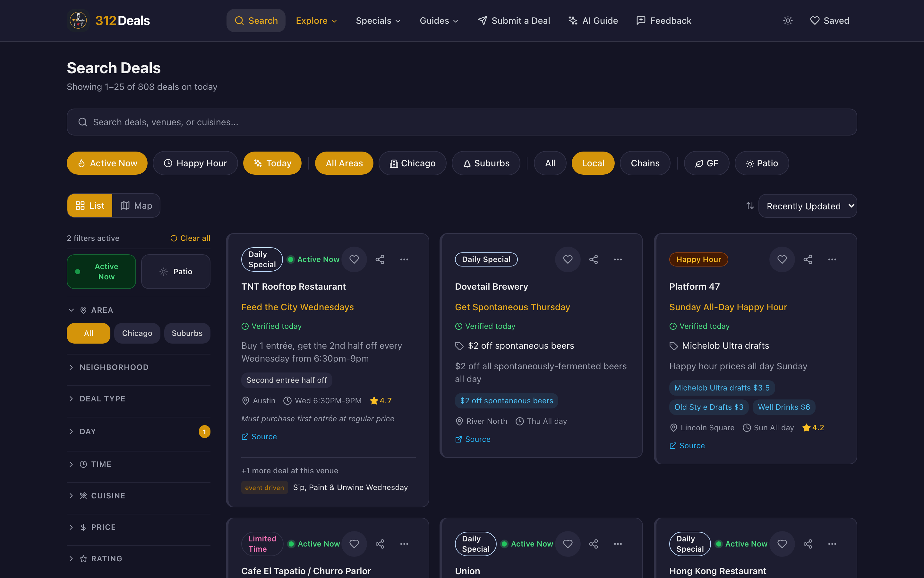Select Suburbs in the sidebar AREA section
Screen dimensions: 924x578
click(x=187, y=333)
